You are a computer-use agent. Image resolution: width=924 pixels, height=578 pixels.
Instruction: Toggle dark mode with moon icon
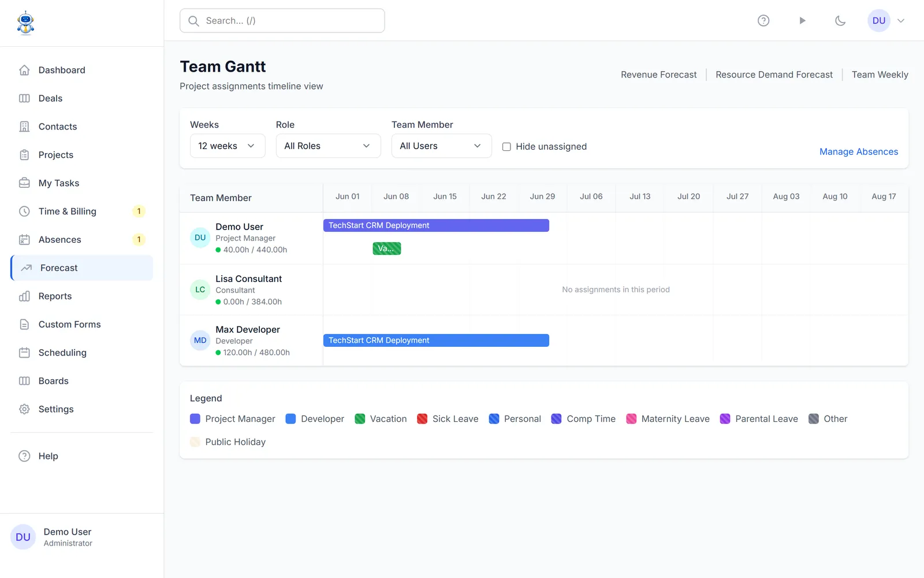[x=840, y=21]
